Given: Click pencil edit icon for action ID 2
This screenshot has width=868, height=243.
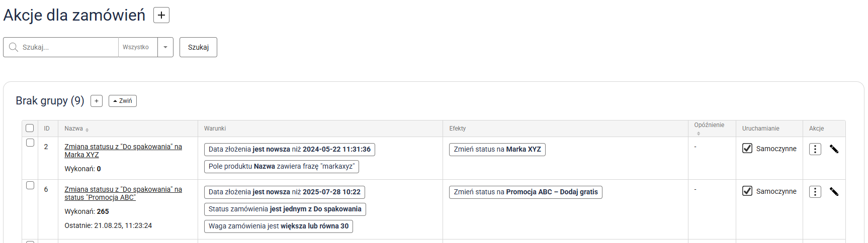Looking at the screenshot, I should pos(834,149).
